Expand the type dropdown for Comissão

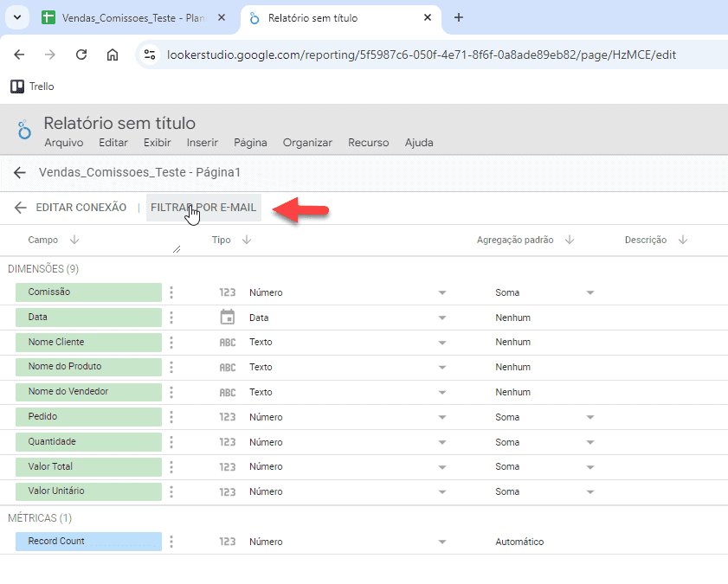coord(442,292)
